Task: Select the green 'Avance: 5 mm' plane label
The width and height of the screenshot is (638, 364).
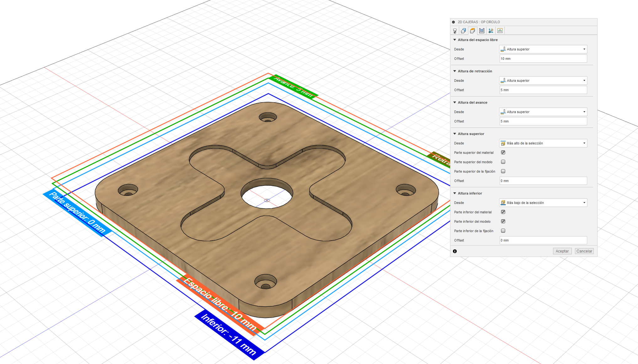Action: [294, 86]
